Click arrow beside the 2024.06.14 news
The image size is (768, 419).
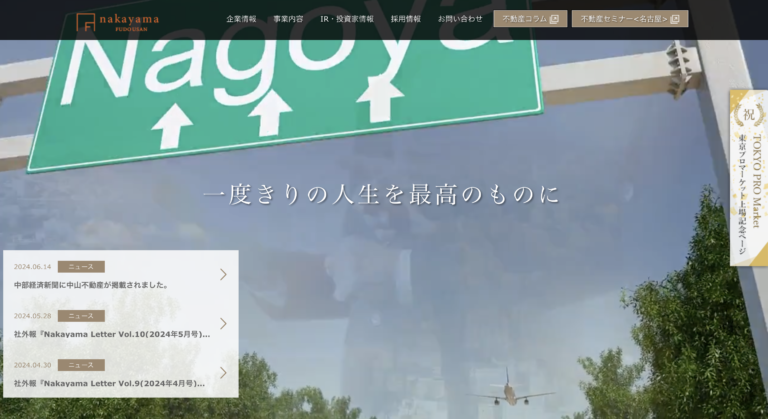(223, 274)
